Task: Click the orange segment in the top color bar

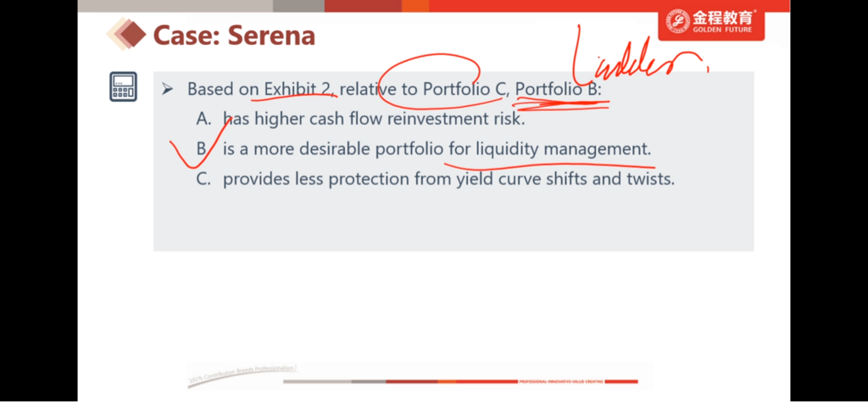Action: point(415,5)
